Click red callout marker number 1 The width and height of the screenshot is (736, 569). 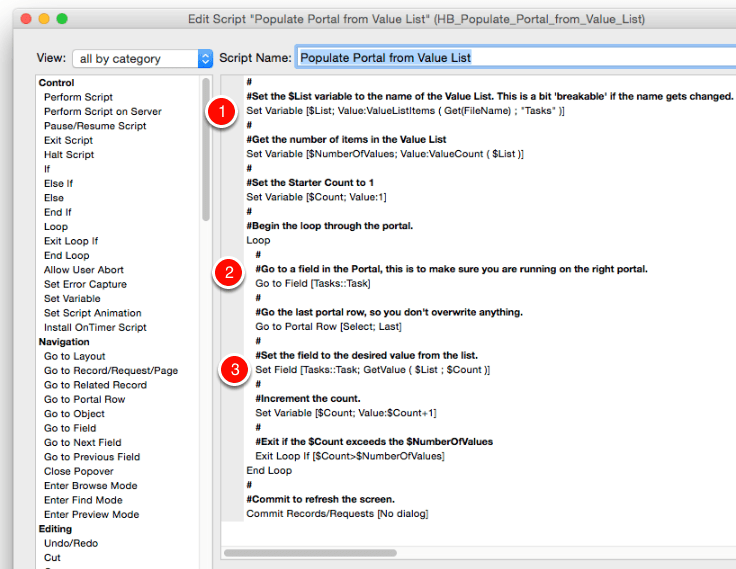pos(219,112)
